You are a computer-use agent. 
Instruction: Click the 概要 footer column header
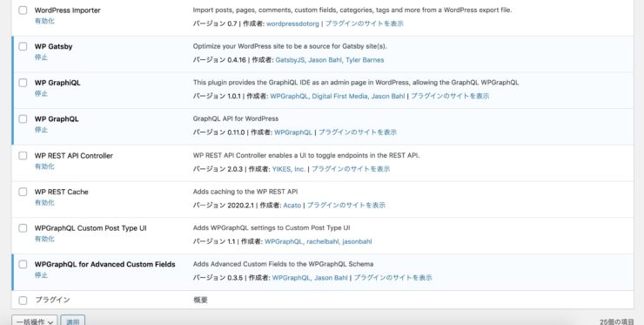coord(200,300)
